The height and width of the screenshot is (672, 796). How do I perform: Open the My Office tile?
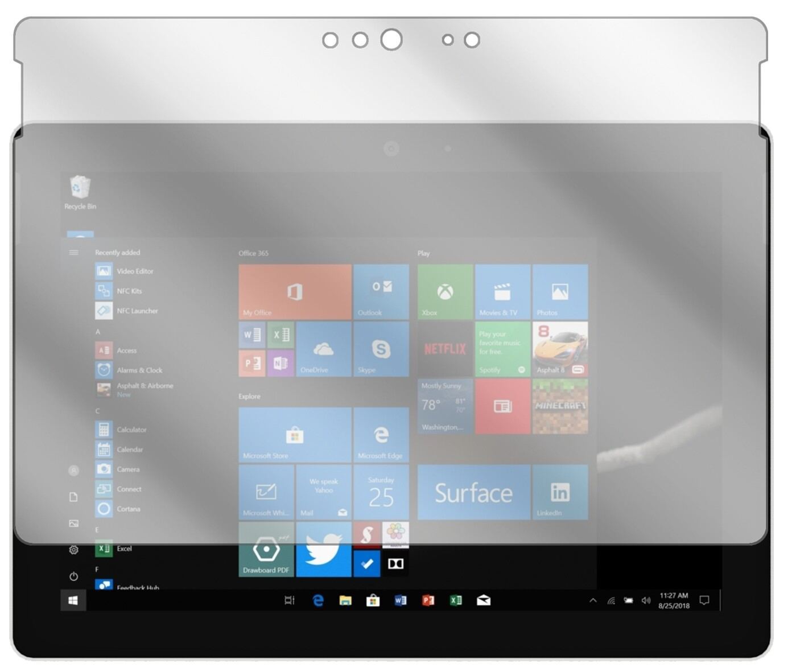tap(295, 291)
